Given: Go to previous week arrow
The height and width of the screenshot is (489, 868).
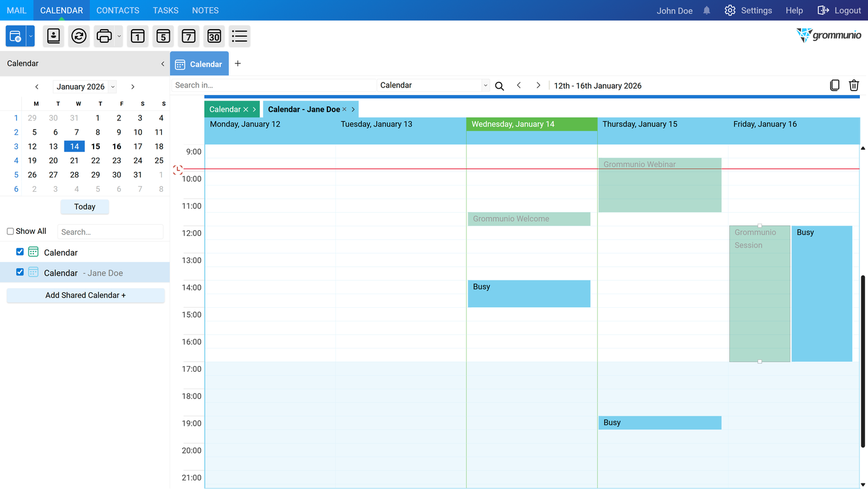Looking at the screenshot, I should coord(519,86).
